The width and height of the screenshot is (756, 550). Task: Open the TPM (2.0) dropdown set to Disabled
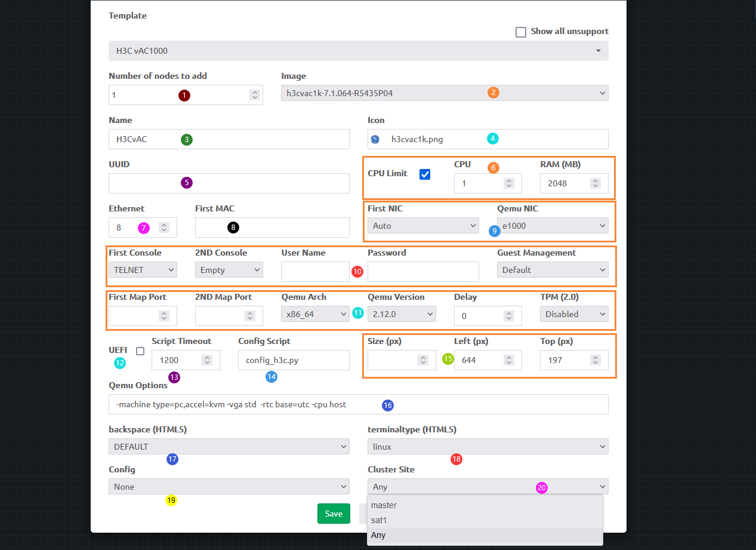pyautogui.click(x=574, y=314)
